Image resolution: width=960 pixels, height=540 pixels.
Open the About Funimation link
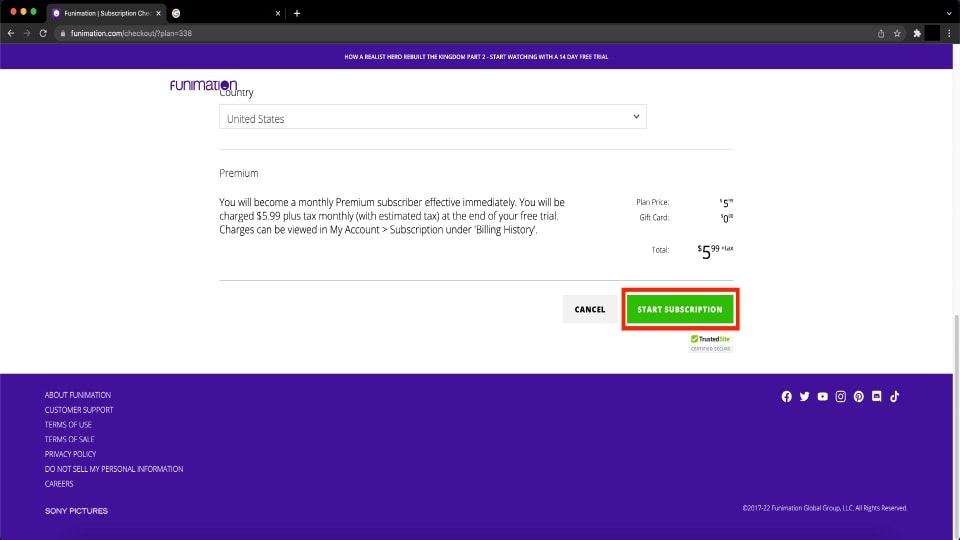coord(78,395)
